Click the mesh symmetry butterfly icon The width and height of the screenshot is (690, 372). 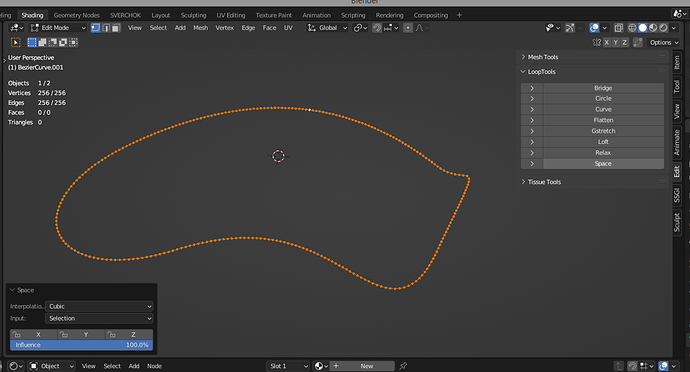click(596, 42)
